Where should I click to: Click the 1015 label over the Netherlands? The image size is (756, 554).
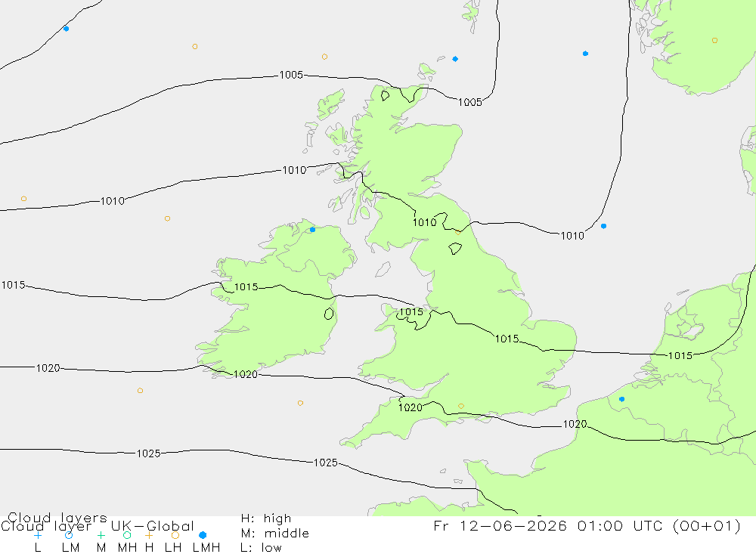point(680,356)
